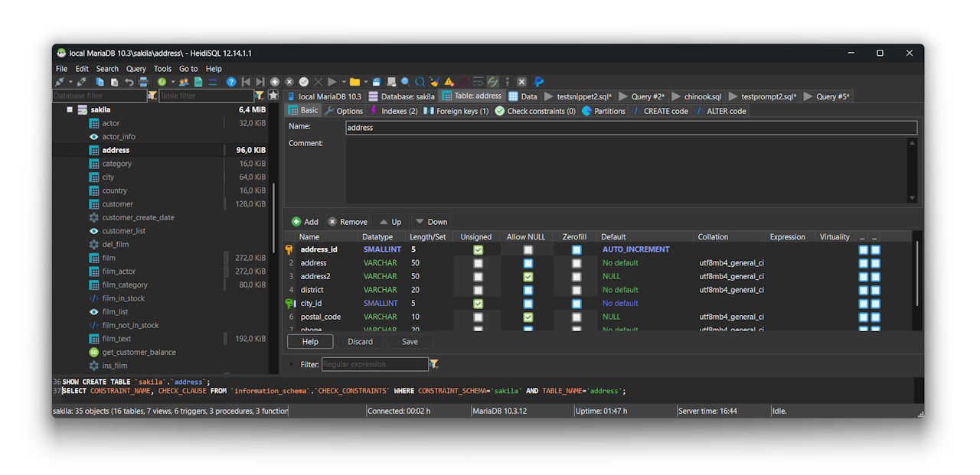Image resolution: width=980 pixels, height=475 pixels.
Task: Click the help question mark toolbar icon
Action: point(231,82)
